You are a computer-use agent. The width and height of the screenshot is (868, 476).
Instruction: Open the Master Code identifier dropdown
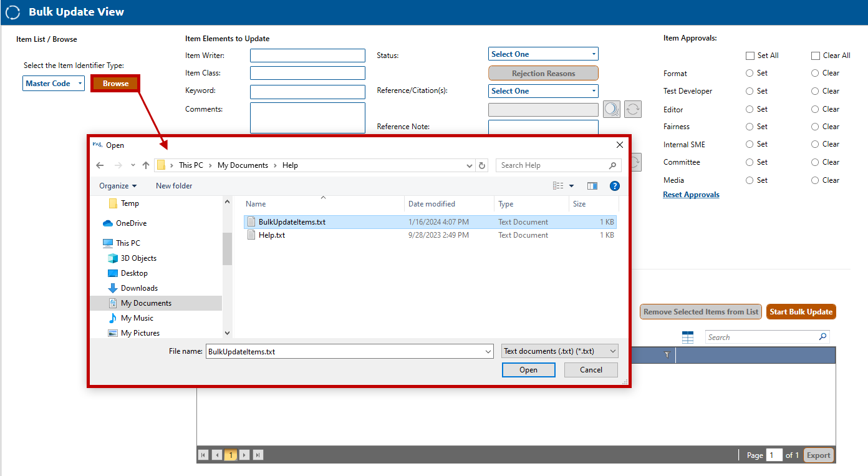pyautogui.click(x=54, y=84)
